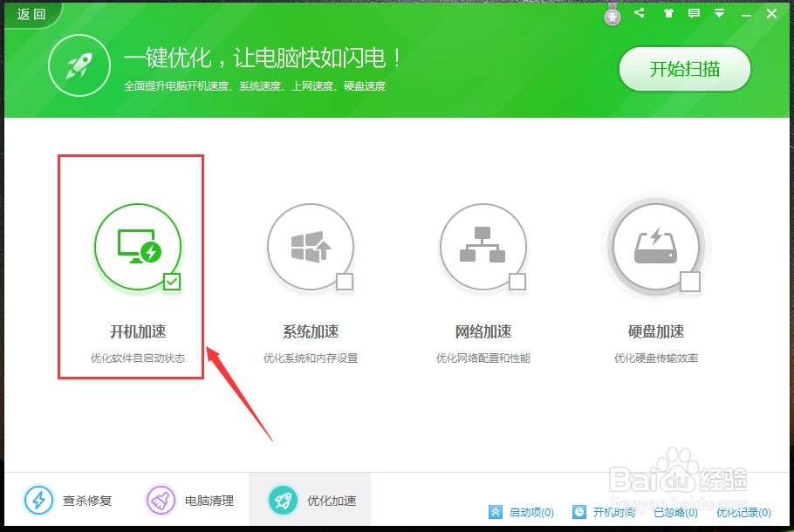The image size is (794, 532).
Task: Select the 系统加速 tiles icon
Action: [x=310, y=247]
